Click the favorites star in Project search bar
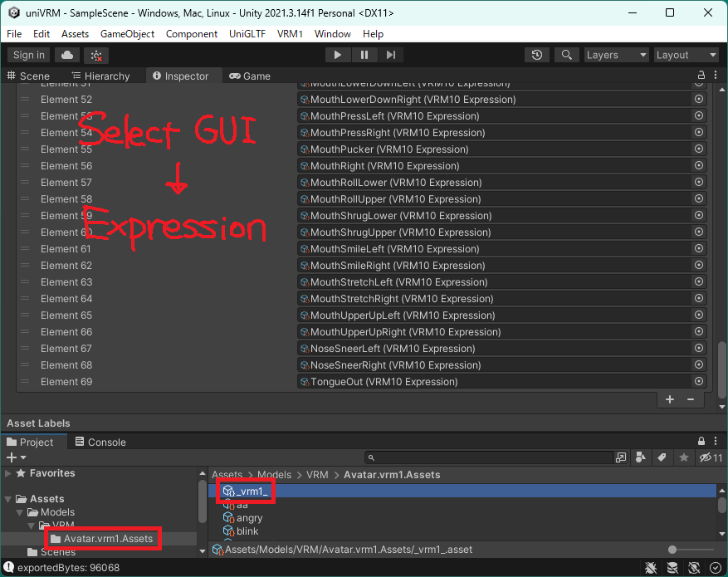728x577 pixels. (x=683, y=457)
